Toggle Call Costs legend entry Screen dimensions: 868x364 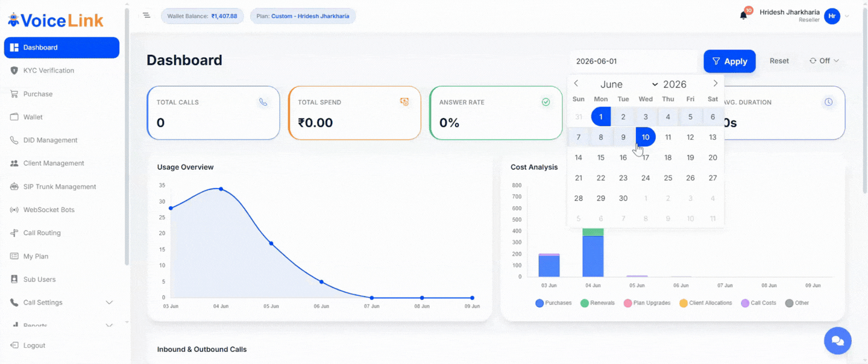click(759, 303)
